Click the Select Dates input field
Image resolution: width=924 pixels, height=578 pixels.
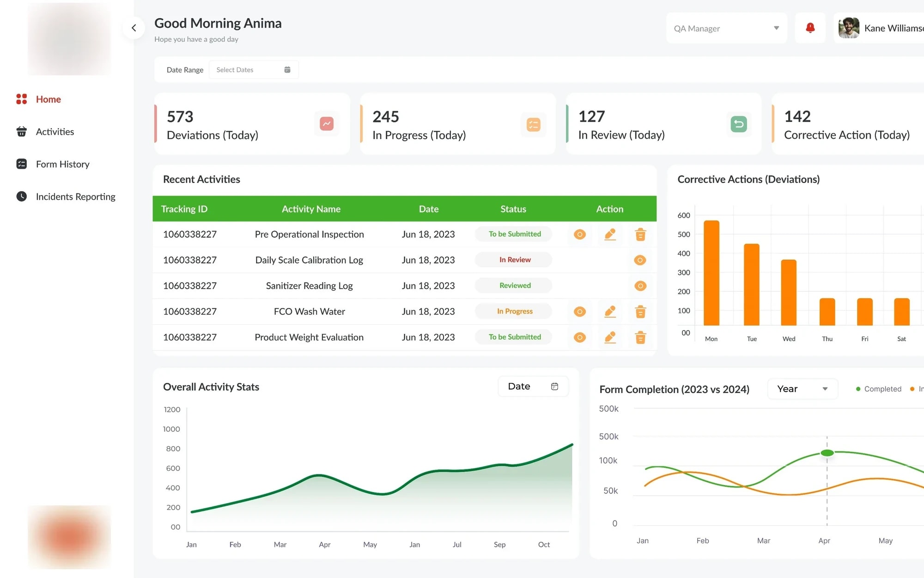click(x=253, y=70)
